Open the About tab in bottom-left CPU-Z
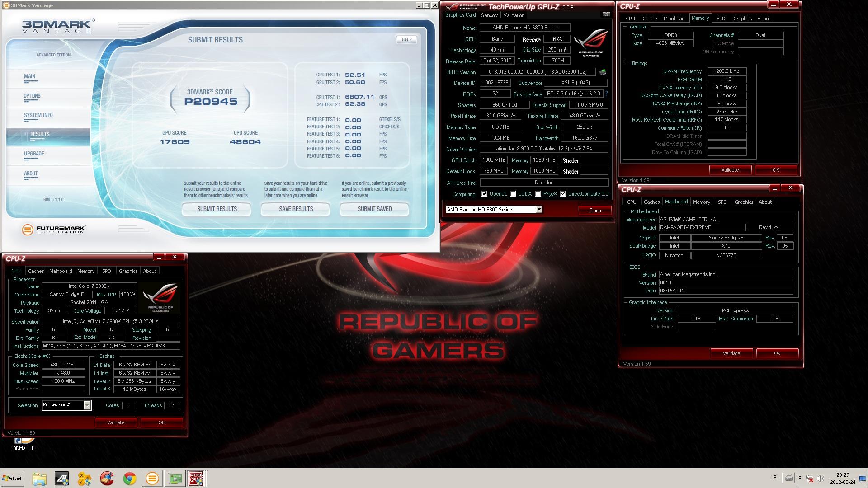This screenshot has width=868, height=488. tap(150, 271)
